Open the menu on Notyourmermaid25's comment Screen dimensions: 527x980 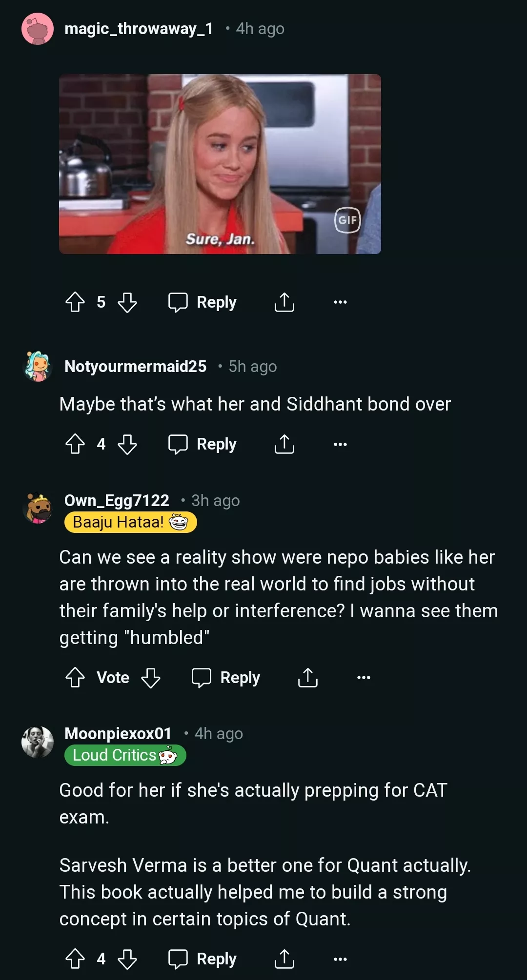pos(340,444)
